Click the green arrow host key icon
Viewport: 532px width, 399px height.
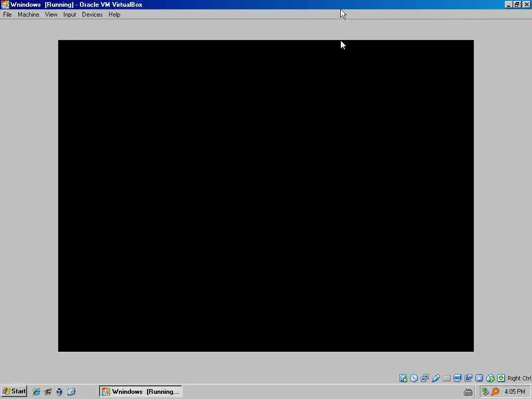tap(501, 378)
